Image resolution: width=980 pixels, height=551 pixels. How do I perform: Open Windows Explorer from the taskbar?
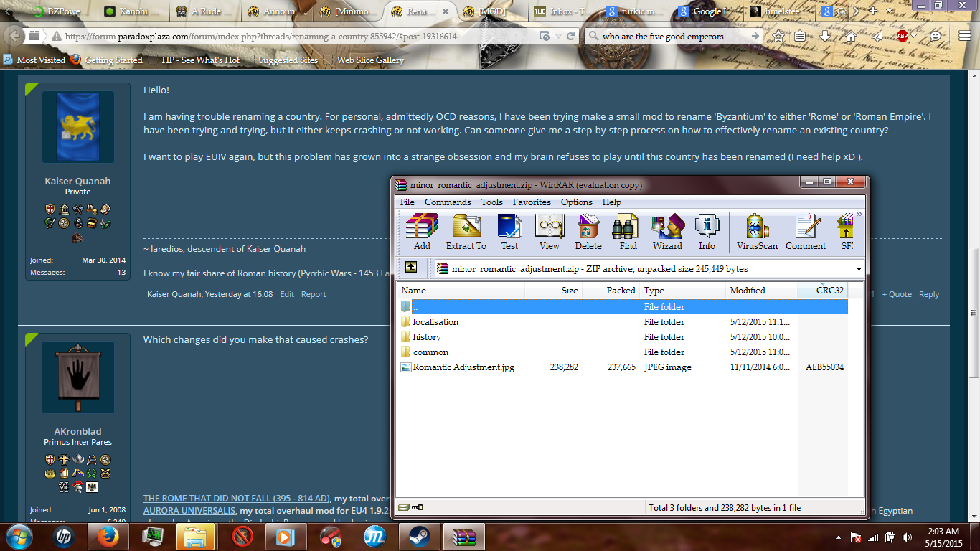tap(196, 537)
